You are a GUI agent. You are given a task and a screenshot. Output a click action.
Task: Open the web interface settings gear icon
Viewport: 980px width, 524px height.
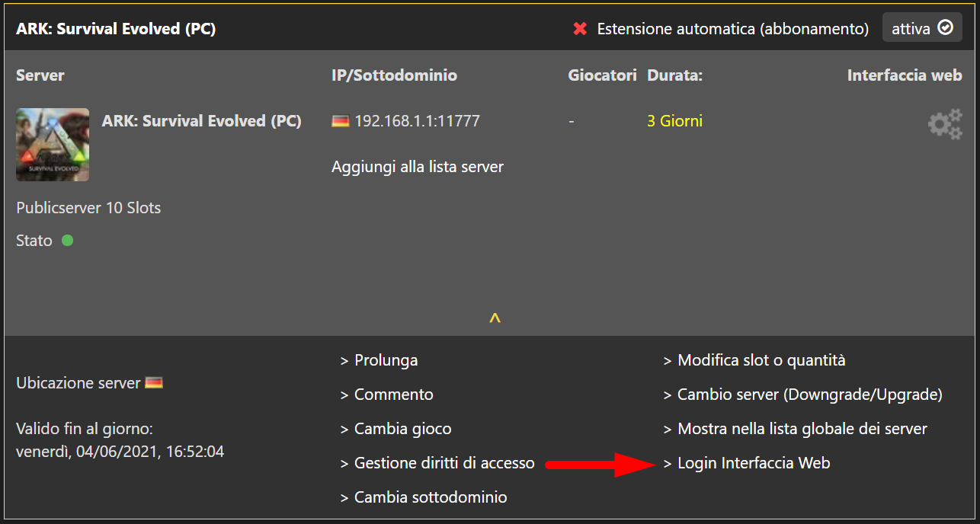click(x=945, y=123)
